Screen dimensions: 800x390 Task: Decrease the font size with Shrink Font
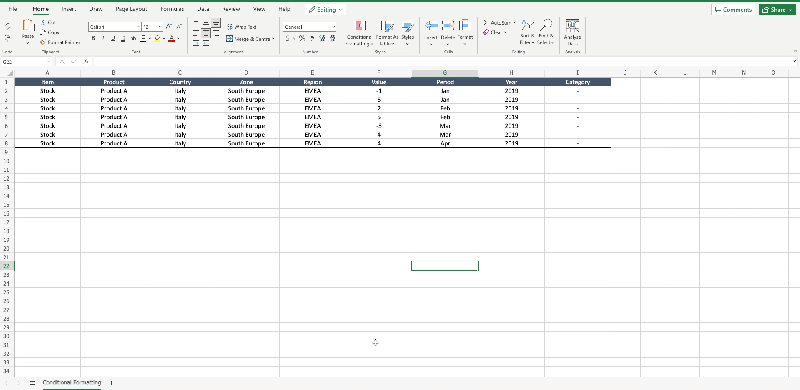point(179,27)
